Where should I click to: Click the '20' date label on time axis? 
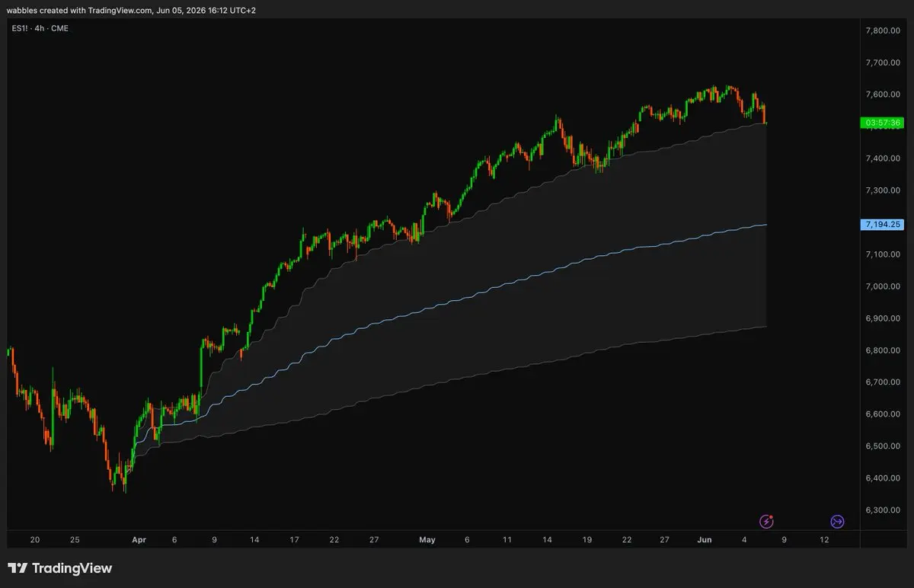pyautogui.click(x=34, y=540)
